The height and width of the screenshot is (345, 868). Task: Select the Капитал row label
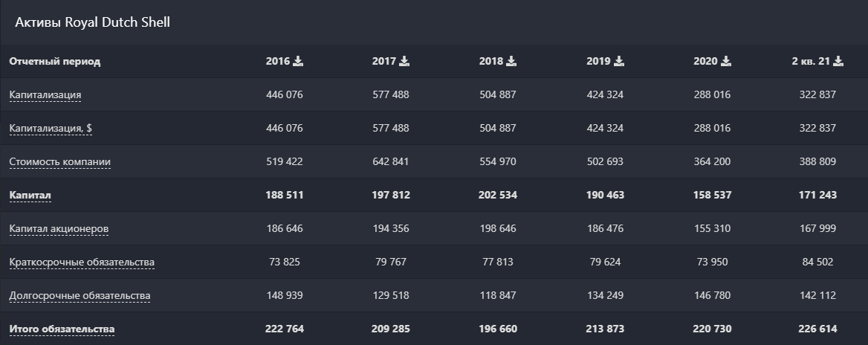point(30,195)
